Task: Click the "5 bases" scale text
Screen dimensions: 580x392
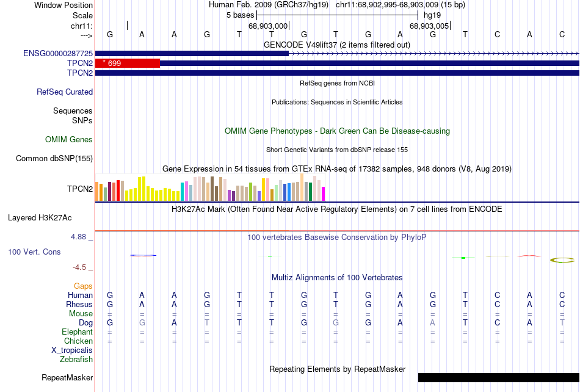Action: point(241,15)
